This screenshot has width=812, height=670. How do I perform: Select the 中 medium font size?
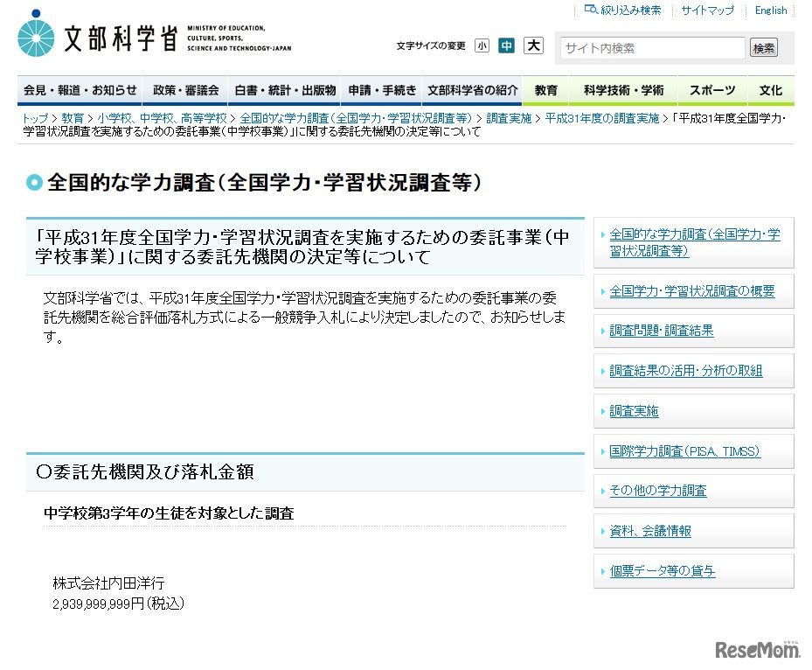507,45
